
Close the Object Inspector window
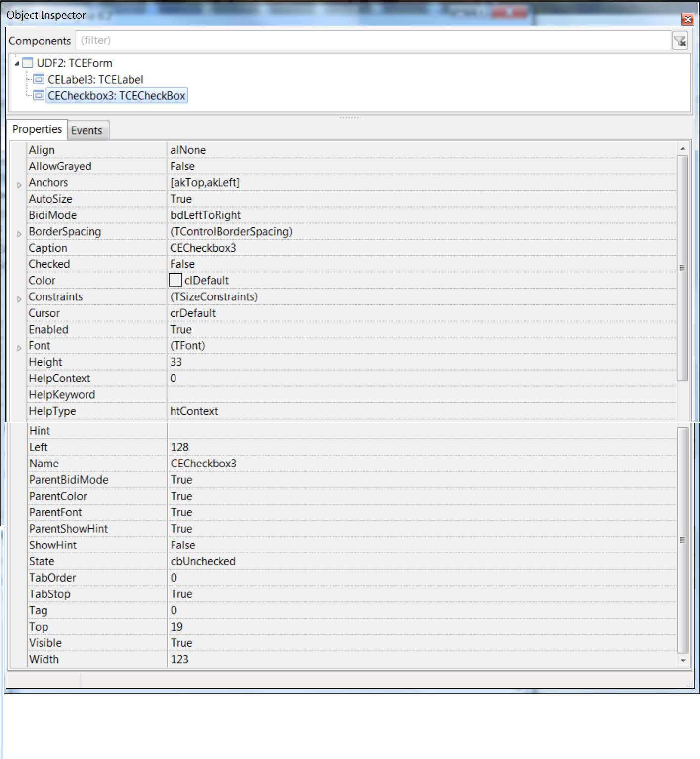(687, 19)
